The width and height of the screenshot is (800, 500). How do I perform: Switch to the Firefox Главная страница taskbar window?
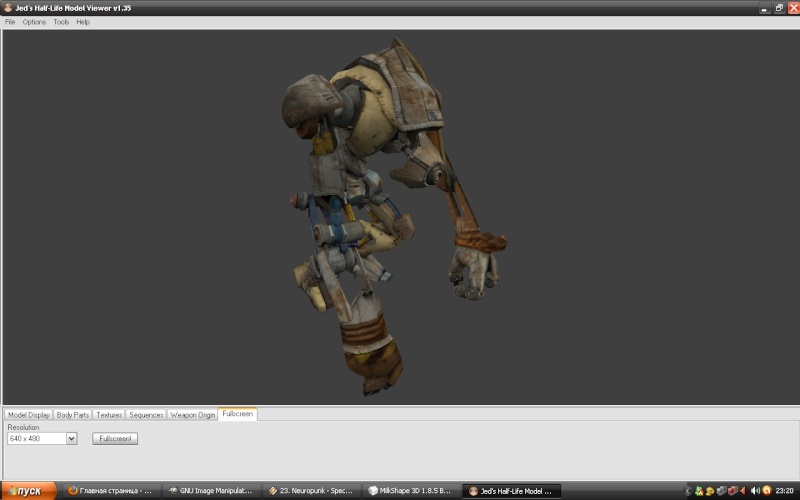click(113, 491)
